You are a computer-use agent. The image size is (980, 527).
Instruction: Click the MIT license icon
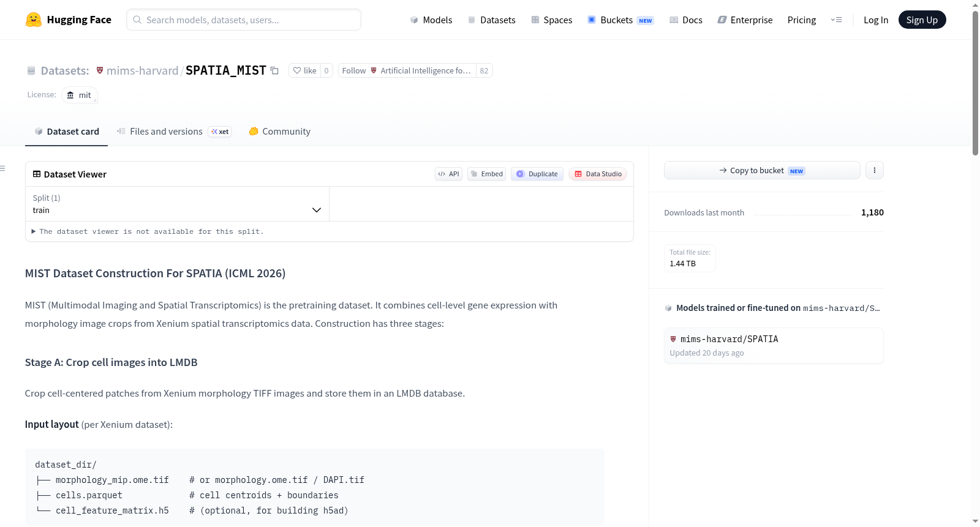coord(70,95)
